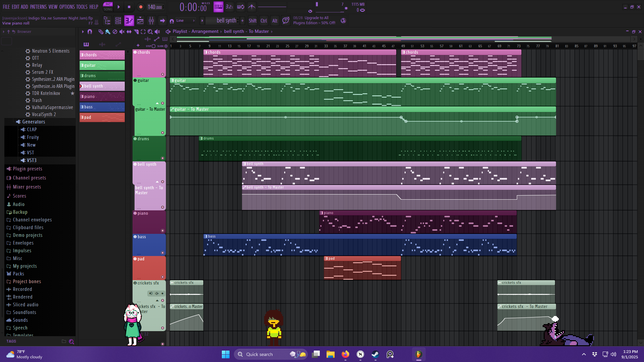Select the Draw pencil tool in playlist

[x=101, y=32]
